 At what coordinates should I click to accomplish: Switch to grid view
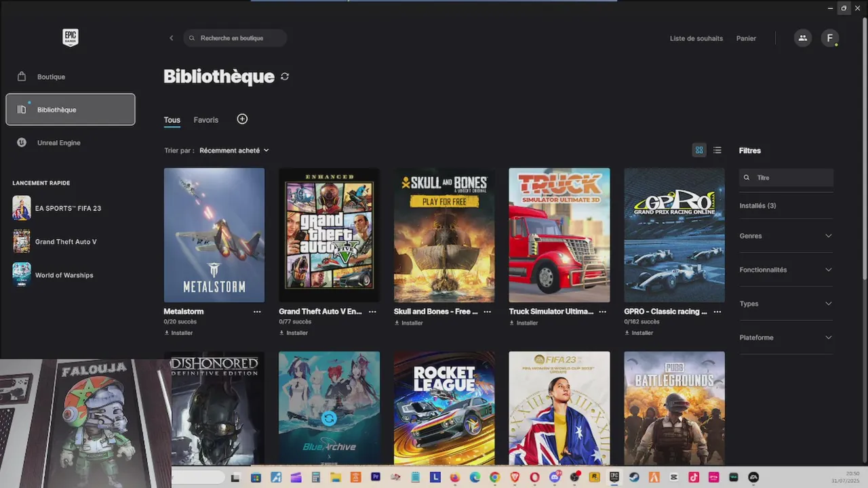coord(699,150)
